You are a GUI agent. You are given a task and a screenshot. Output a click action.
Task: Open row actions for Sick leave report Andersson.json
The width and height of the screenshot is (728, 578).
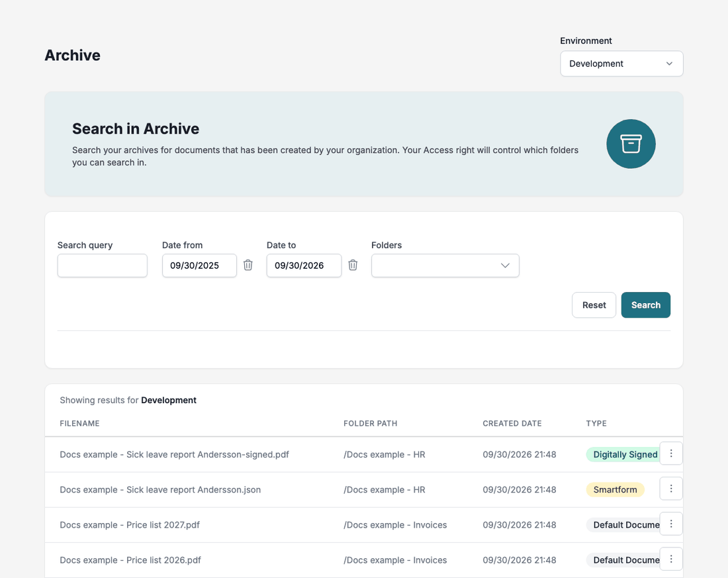click(x=671, y=489)
